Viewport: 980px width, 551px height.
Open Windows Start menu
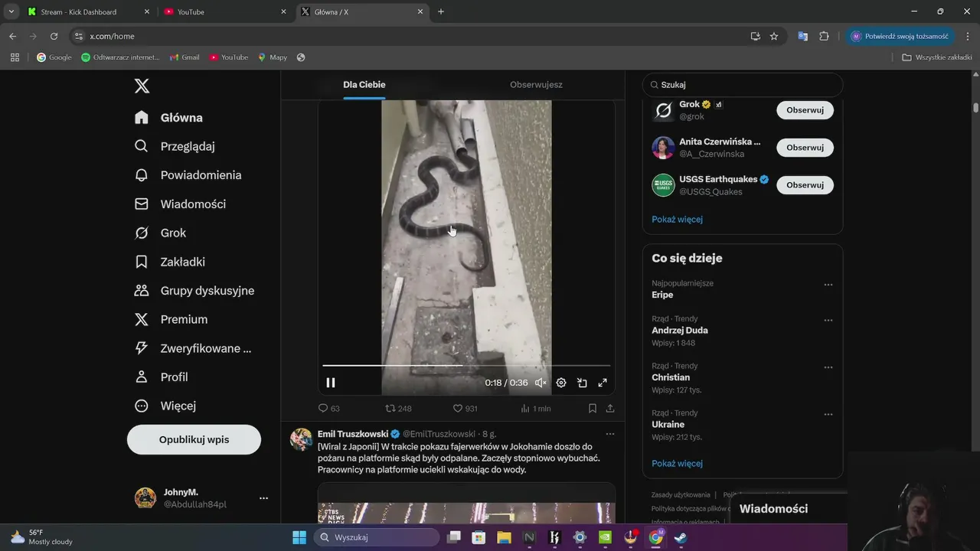[299, 537]
